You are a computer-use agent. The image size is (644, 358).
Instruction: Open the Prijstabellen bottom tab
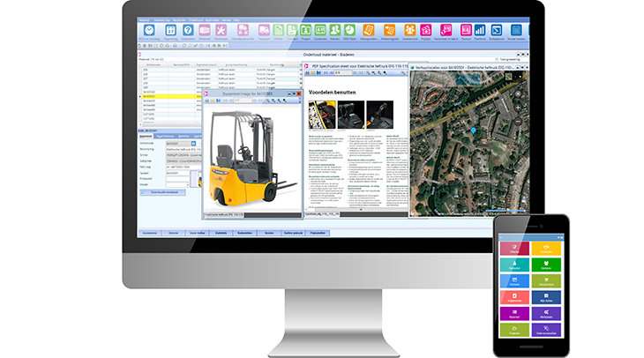[318, 233]
